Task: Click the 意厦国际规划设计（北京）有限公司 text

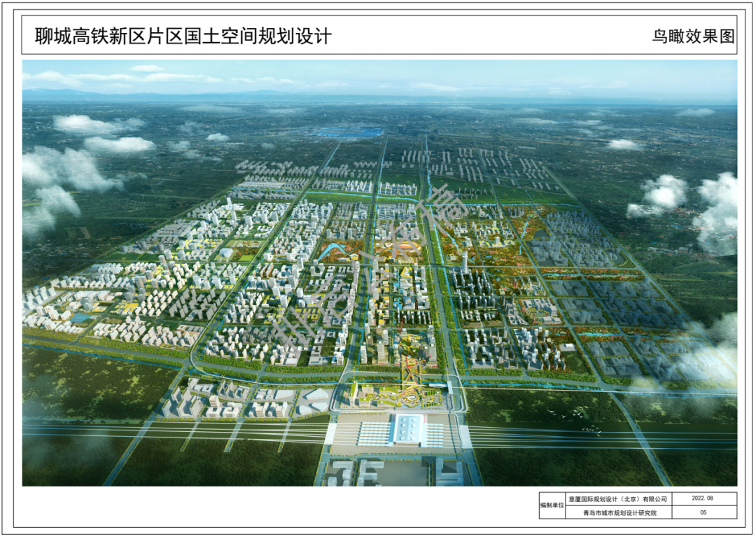Action: click(617, 499)
